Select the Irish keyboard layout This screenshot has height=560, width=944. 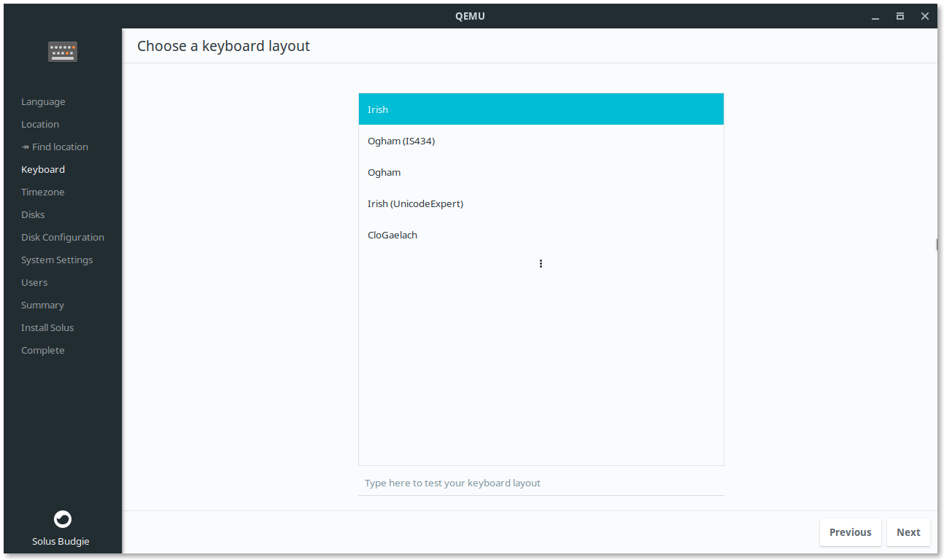[x=541, y=109]
